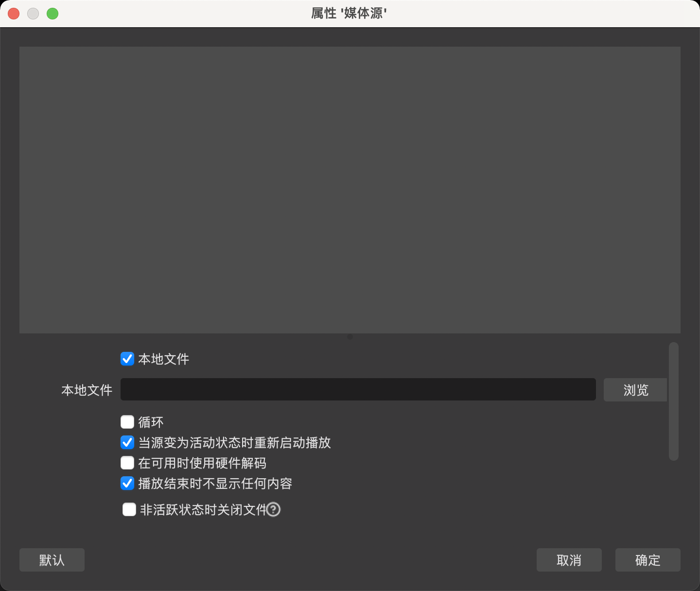This screenshot has height=591, width=700.
Task: Uncheck 播放结束时不显示任何内容 checkbox
Action: point(127,483)
